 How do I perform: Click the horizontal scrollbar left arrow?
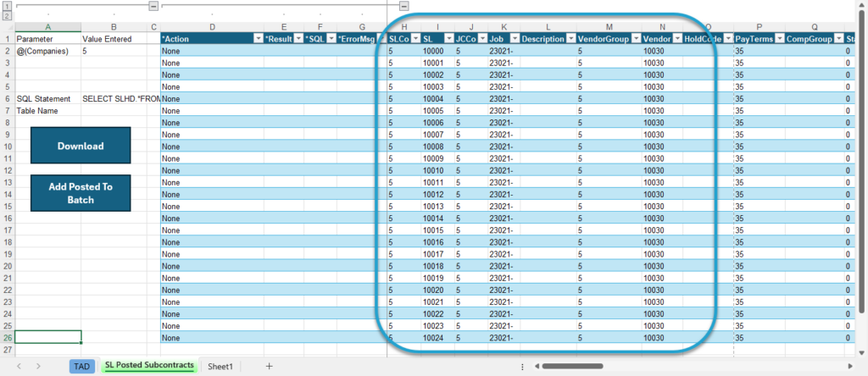(x=536, y=366)
